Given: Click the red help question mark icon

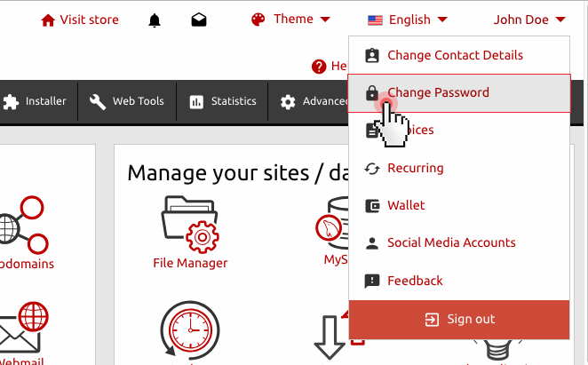Looking at the screenshot, I should (x=319, y=67).
